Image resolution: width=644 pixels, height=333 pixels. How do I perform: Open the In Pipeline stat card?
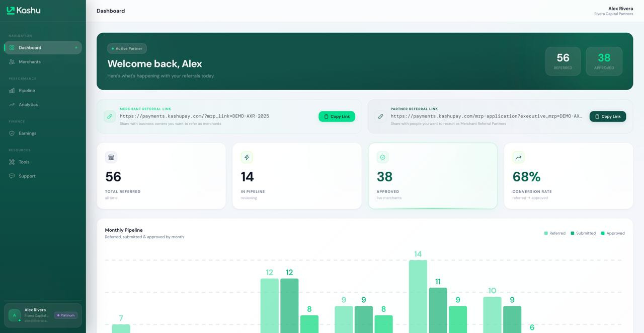pyautogui.click(x=297, y=176)
